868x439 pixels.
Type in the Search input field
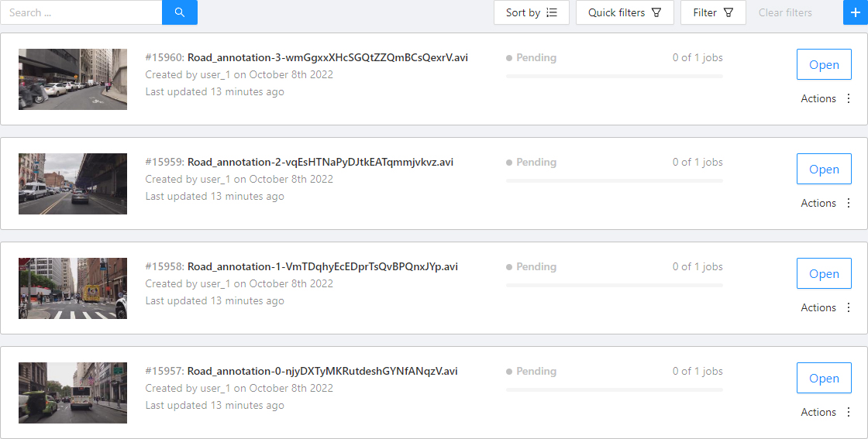[x=81, y=12]
